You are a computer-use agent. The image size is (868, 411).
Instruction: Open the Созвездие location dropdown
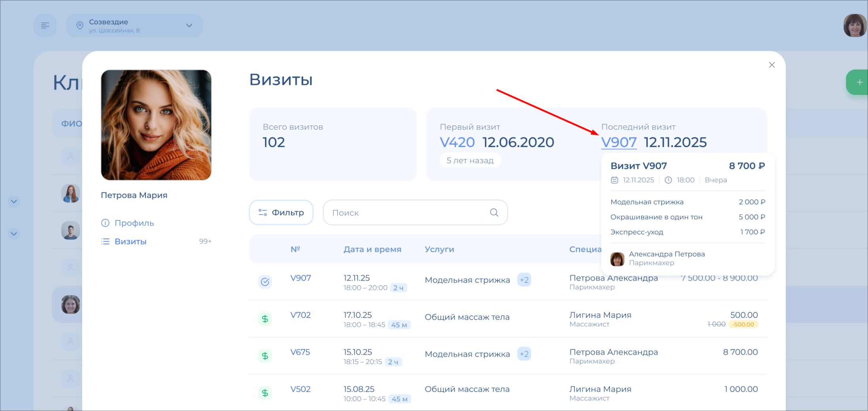tap(134, 26)
